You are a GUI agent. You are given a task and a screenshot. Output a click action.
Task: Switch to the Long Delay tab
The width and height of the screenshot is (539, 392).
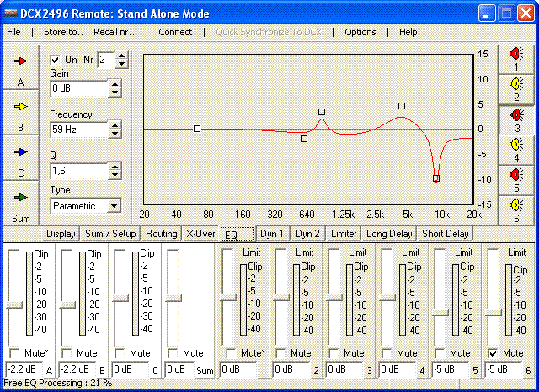pos(389,234)
